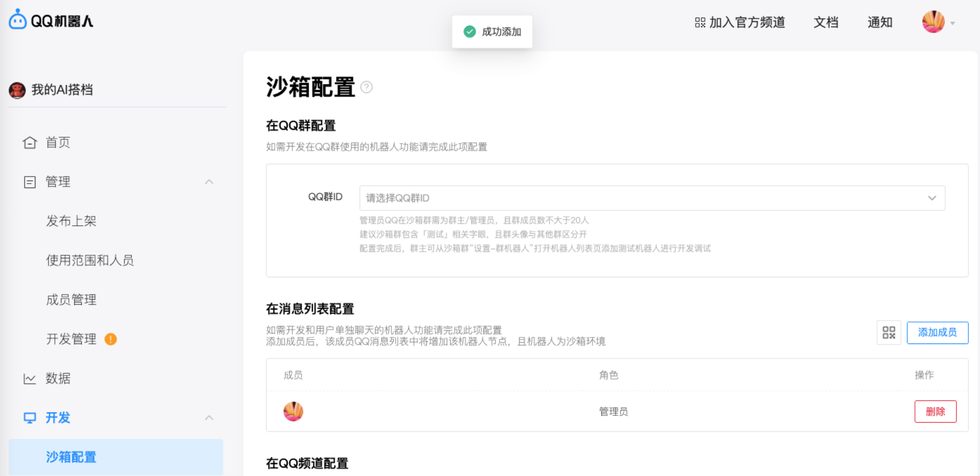Image resolution: width=980 pixels, height=476 pixels.
Task: Select 沙箱配置 in the sidebar
Action: [x=71, y=457]
